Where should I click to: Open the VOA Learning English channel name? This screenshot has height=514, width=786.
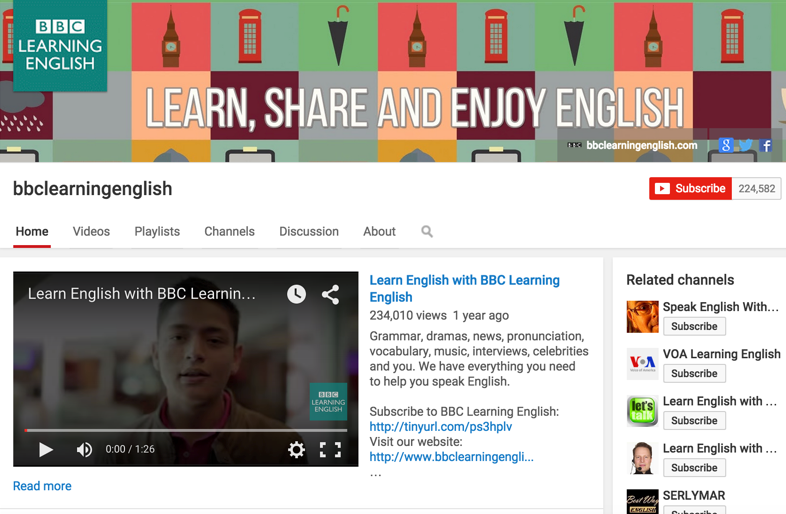[721, 354]
